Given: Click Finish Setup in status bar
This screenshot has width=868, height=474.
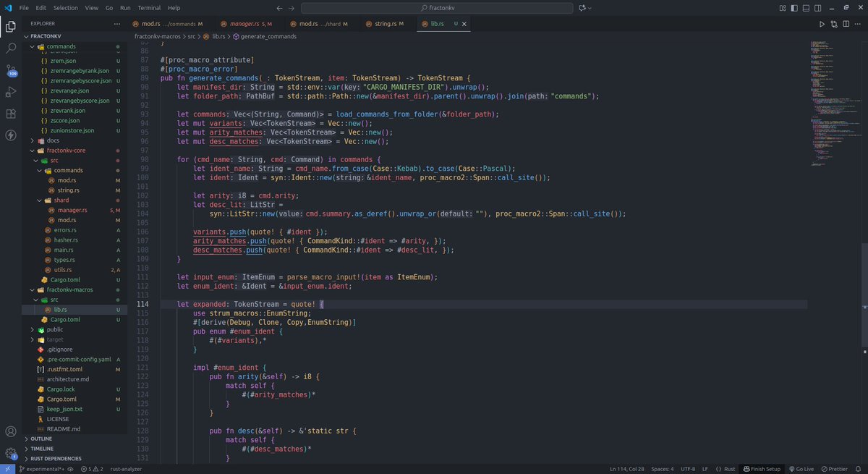Looking at the screenshot, I should click(x=761, y=469).
